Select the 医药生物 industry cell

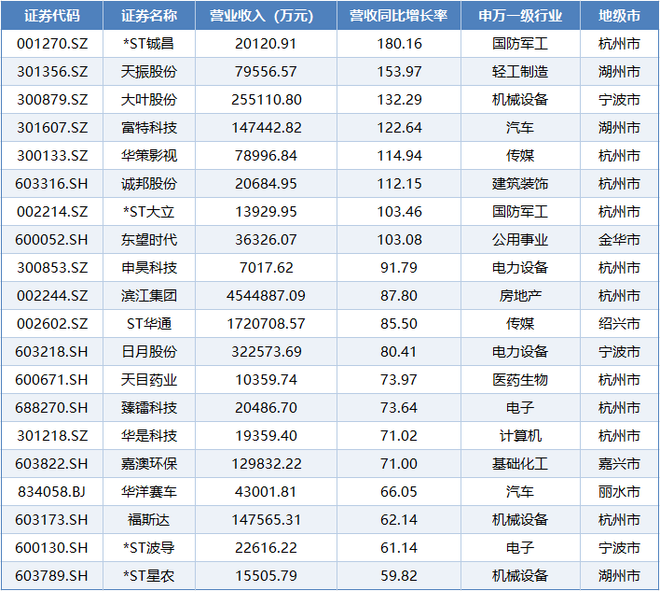tap(520, 380)
